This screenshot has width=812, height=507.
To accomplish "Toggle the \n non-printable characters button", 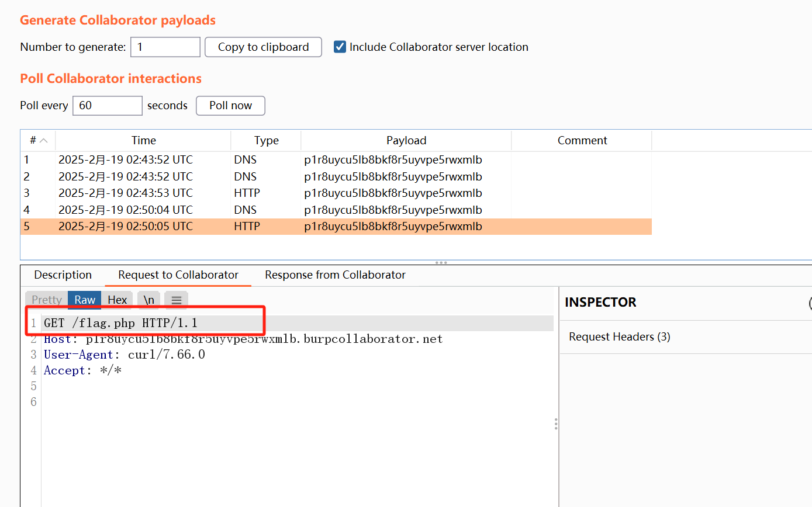I will (149, 300).
